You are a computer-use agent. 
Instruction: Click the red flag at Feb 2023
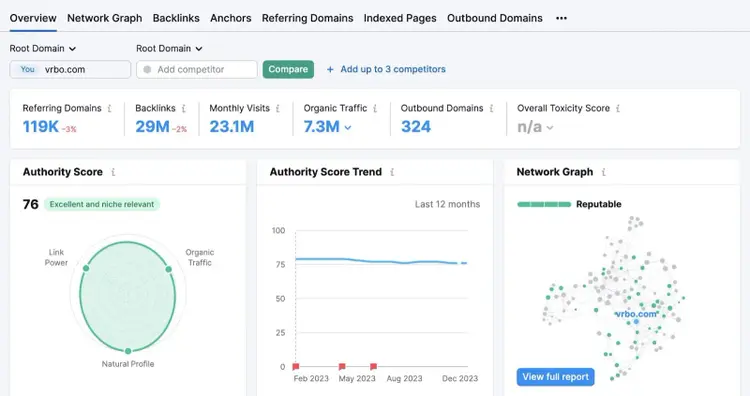point(296,367)
